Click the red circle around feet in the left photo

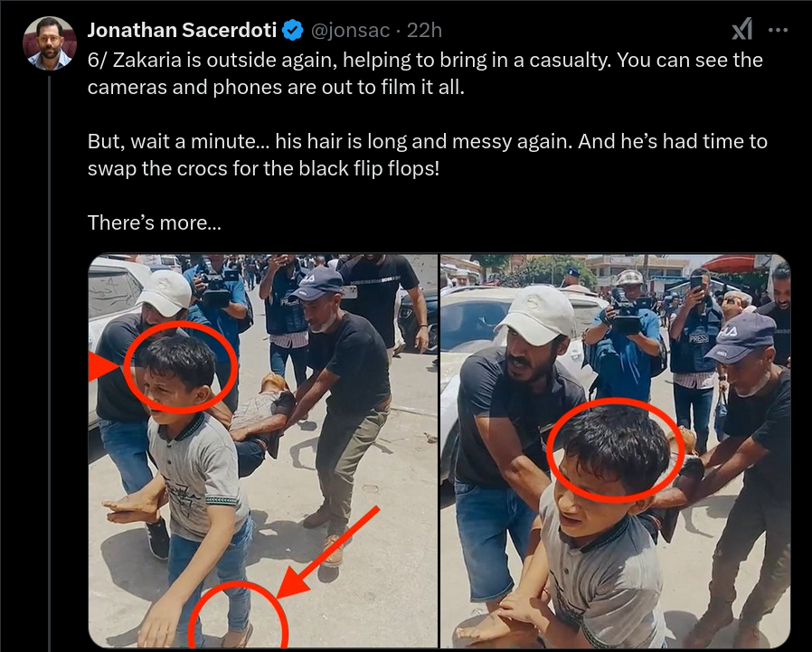(238, 615)
